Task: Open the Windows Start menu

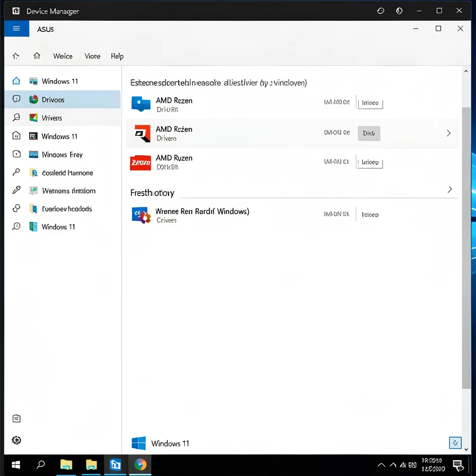Action: 16,465
